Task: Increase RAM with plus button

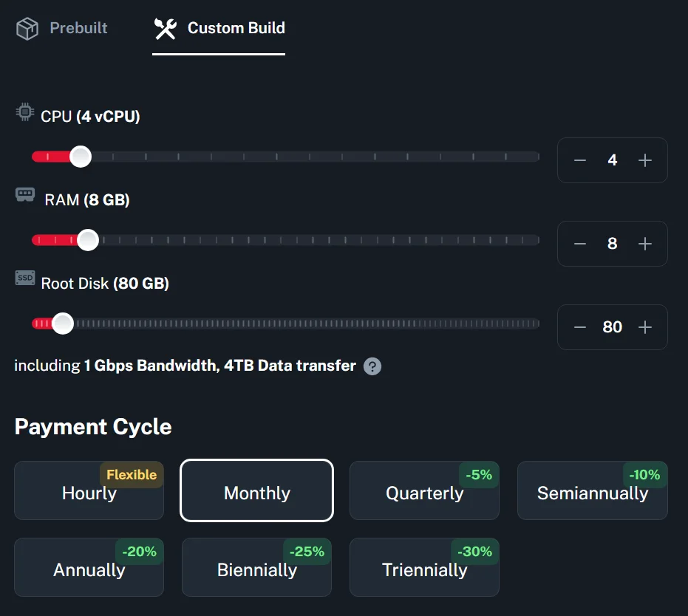Action: coord(645,244)
